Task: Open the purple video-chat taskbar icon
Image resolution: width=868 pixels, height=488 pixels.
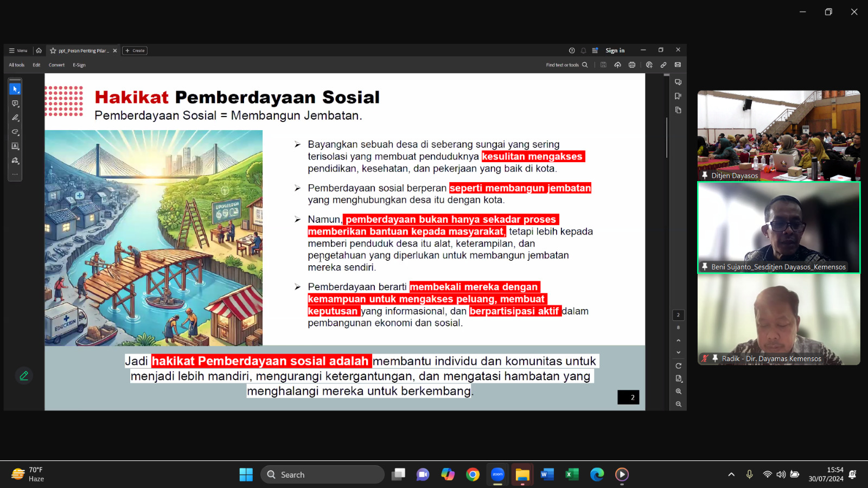Action: click(423, 474)
